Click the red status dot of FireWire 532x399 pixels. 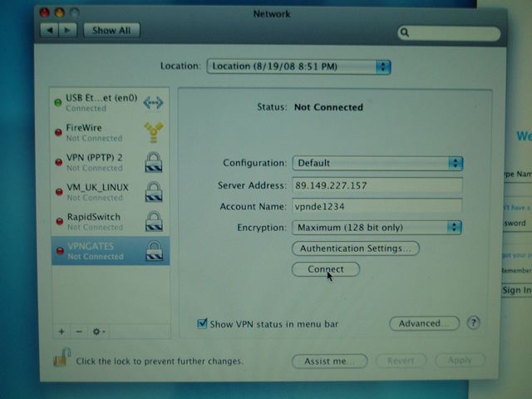(x=59, y=132)
